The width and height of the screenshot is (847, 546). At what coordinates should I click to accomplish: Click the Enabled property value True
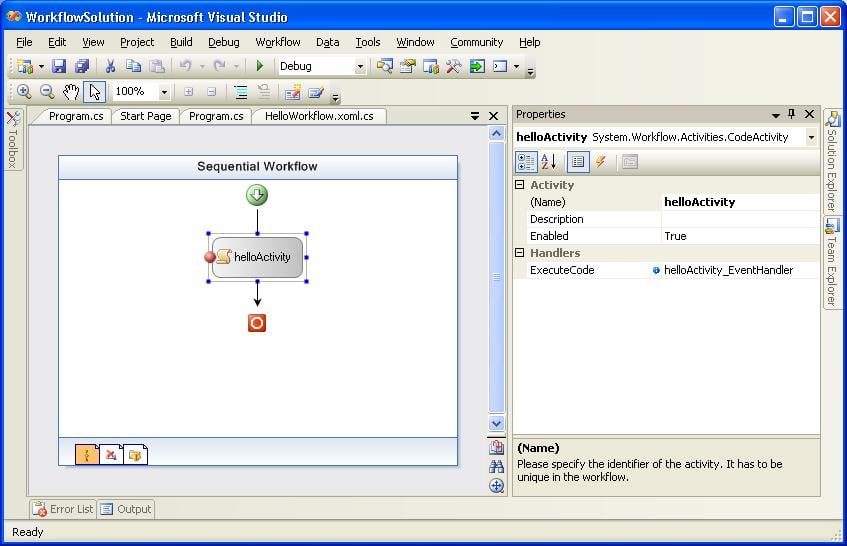pyautogui.click(x=740, y=236)
